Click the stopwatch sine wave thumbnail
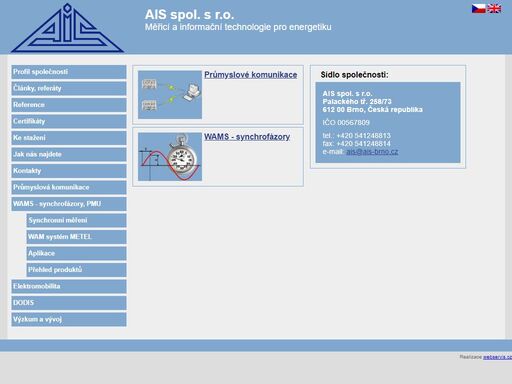 (170, 157)
